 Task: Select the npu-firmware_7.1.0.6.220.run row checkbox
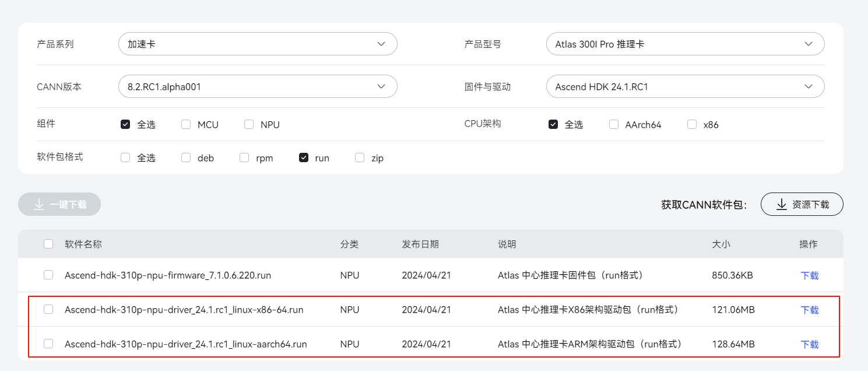[x=48, y=275]
